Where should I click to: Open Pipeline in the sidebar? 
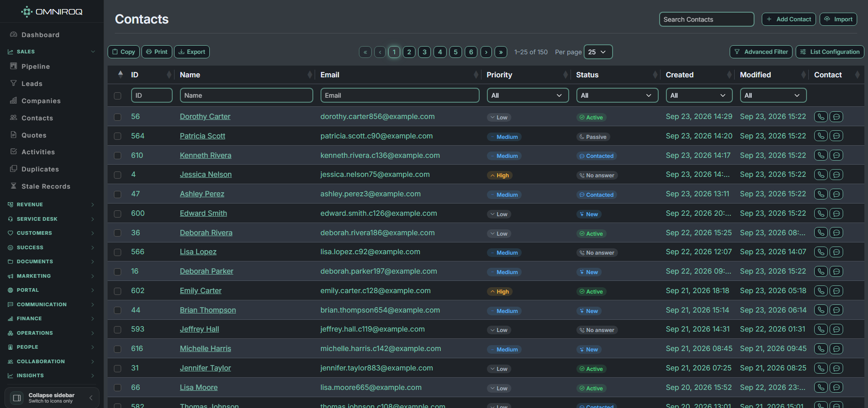point(36,66)
